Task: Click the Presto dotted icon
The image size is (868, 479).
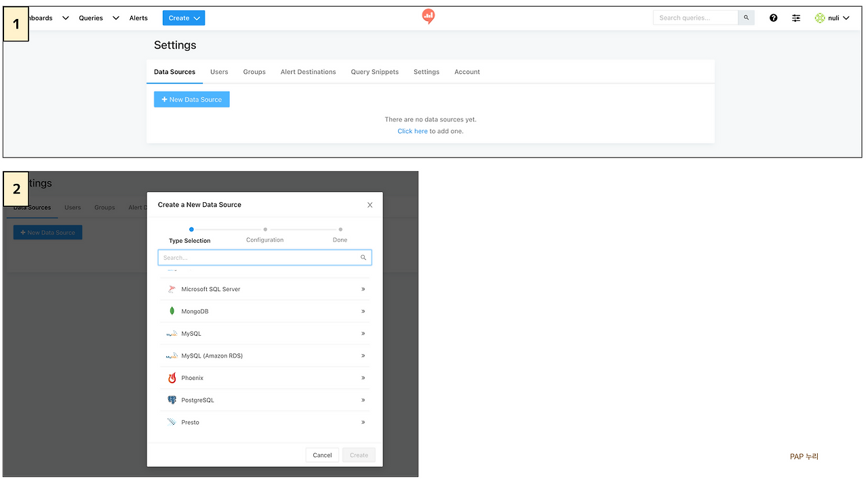Action: 172,422
